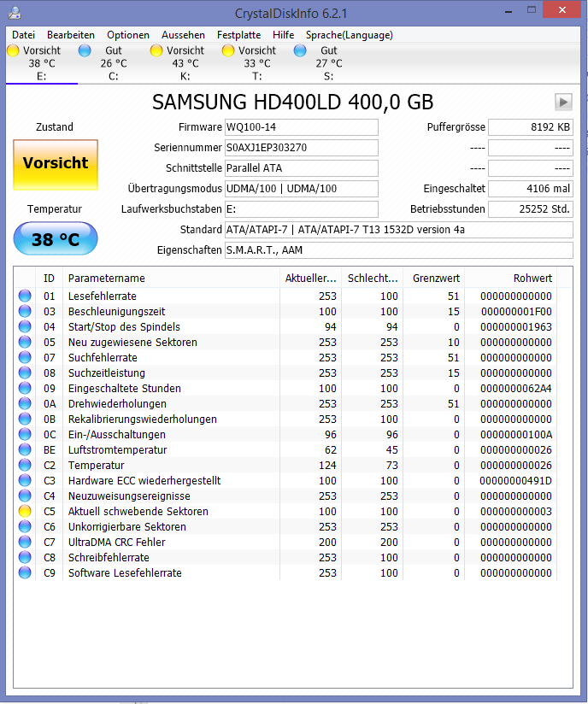
Task: Click blue status icon for drive C:
Action: [85, 50]
